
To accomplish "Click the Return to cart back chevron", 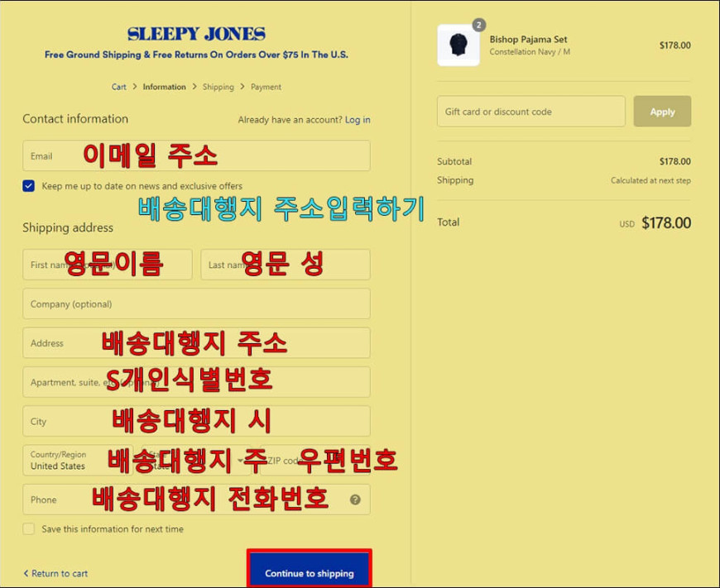I will (x=26, y=573).
